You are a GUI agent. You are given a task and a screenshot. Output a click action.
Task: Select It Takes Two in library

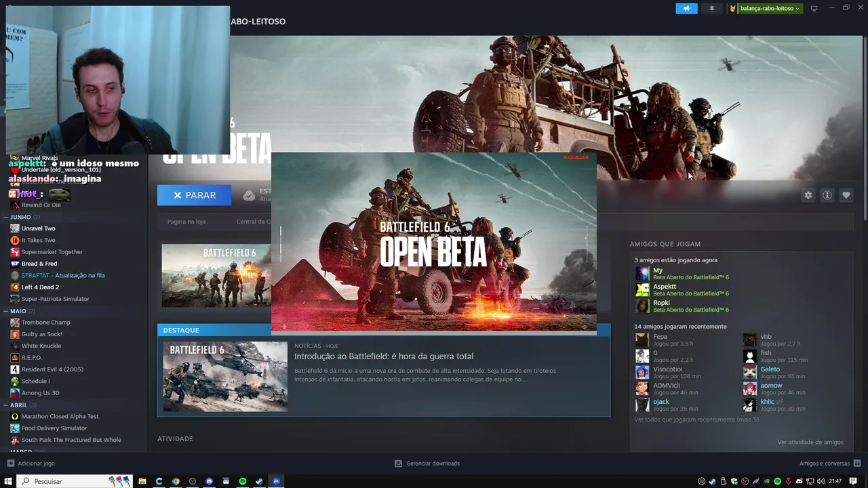[38, 240]
